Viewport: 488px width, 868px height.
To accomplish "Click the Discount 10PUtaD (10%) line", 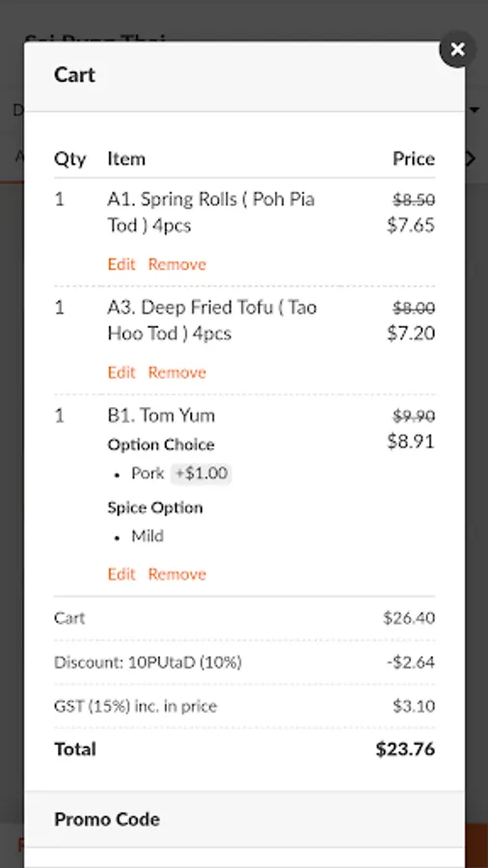I will tap(244, 662).
